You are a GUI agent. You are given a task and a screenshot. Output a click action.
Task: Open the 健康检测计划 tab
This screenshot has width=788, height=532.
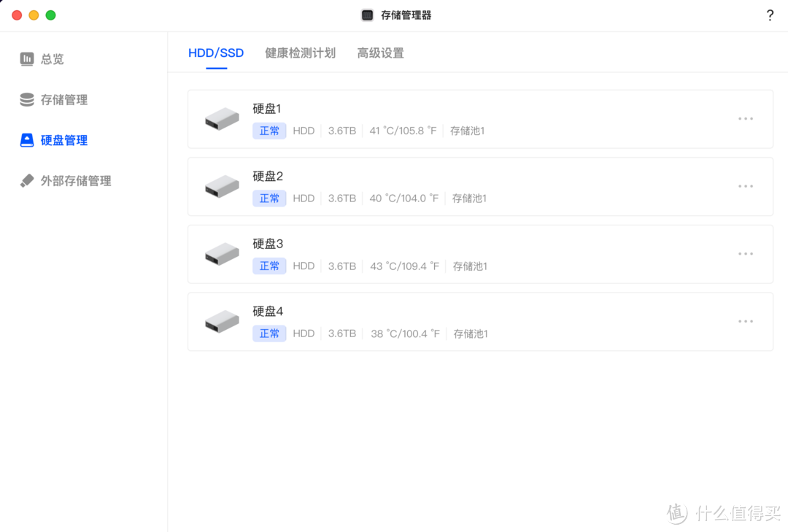[300, 53]
